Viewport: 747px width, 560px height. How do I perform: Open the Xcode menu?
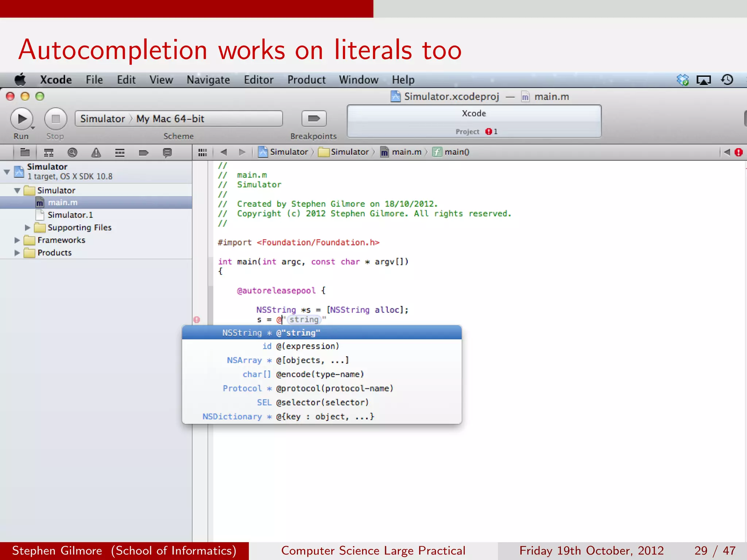pos(56,79)
